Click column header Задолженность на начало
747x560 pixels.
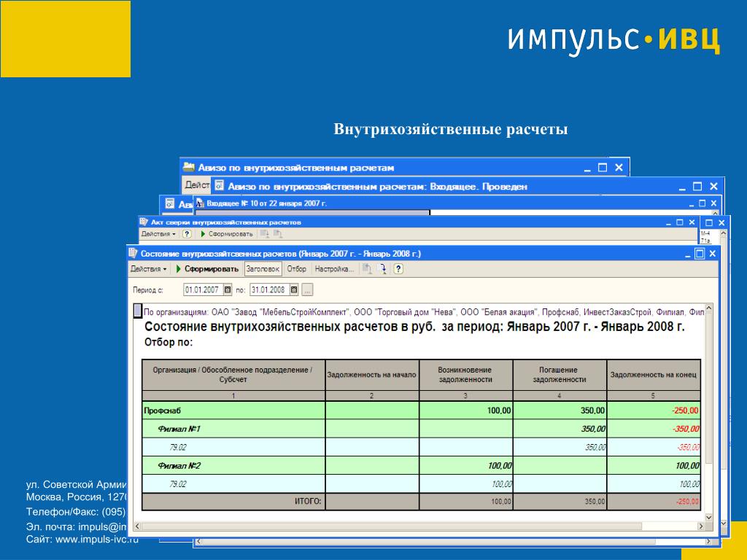371,375
